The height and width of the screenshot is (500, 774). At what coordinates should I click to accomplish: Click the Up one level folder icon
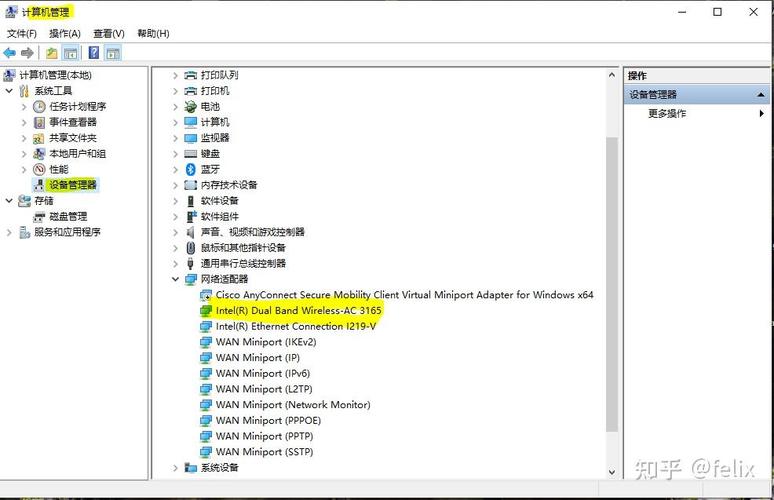click(x=52, y=53)
